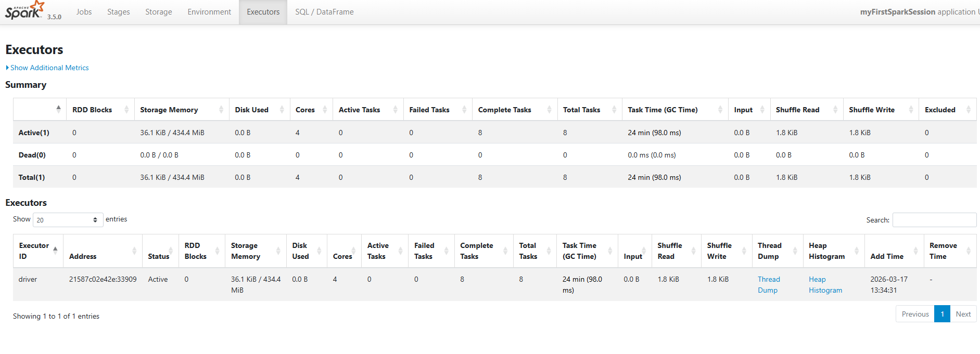Go to Next page
The width and height of the screenshot is (980, 354).
tap(963, 314)
